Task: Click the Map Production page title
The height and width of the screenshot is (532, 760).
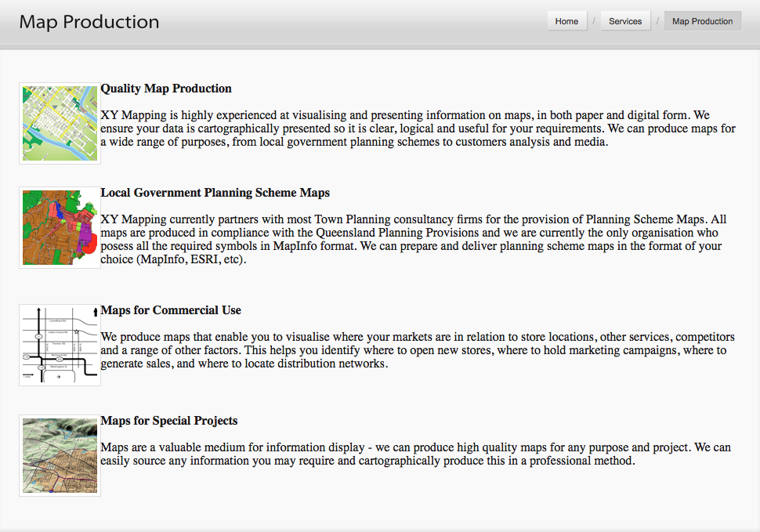Action: [89, 21]
